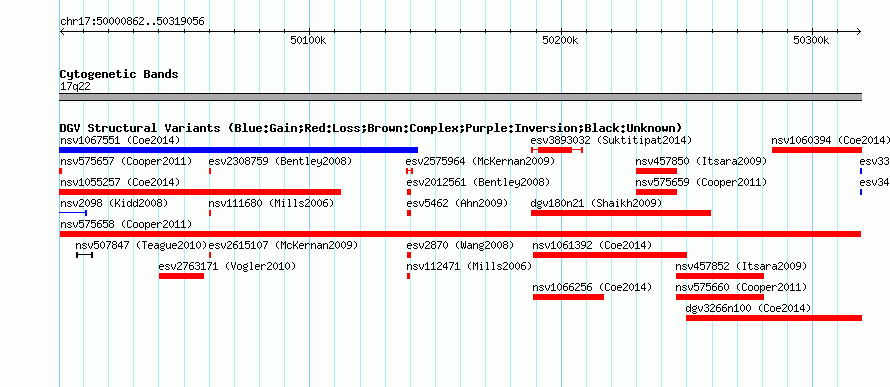
Task: Open nsv111680 (Mills2006) variant
Action: click(271, 203)
